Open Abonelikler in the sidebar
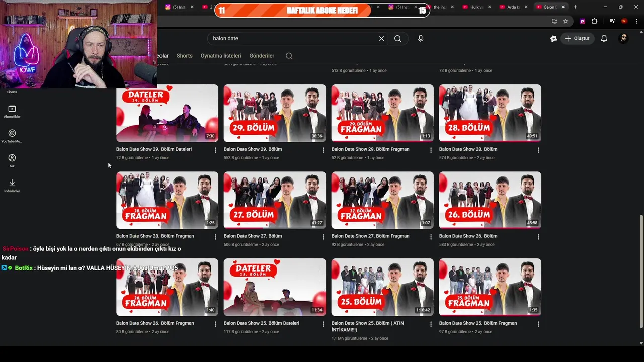 pyautogui.click(x=12, y=111)
